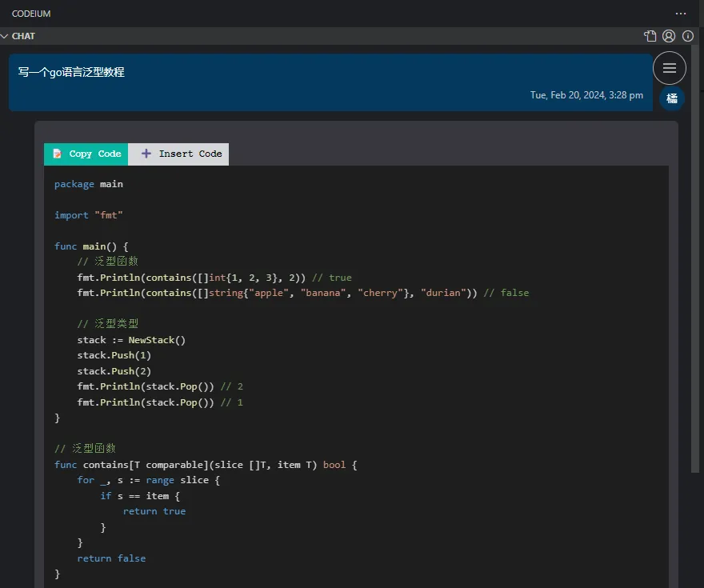Click the 'package main' code line
The width and height of the screenshot is (704, 588).
tap(89, 184)
